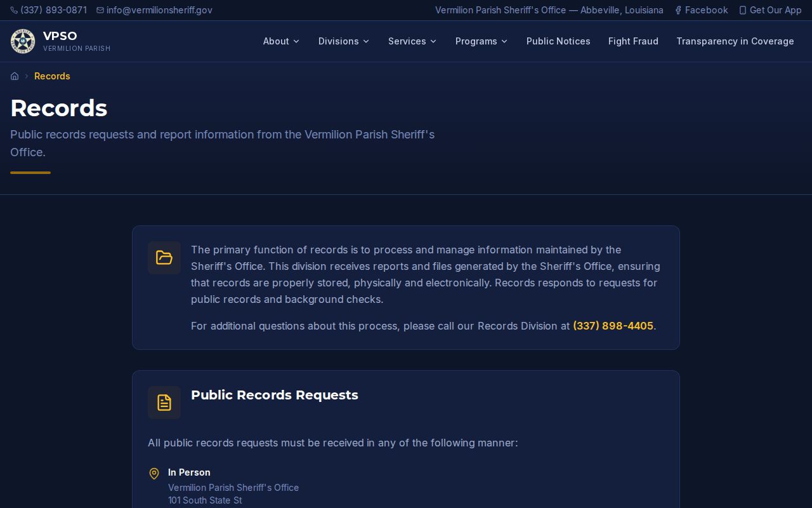Screen dimensions: 812x508
Task: Open the Services dropdown menu
Action: [412, 41]
